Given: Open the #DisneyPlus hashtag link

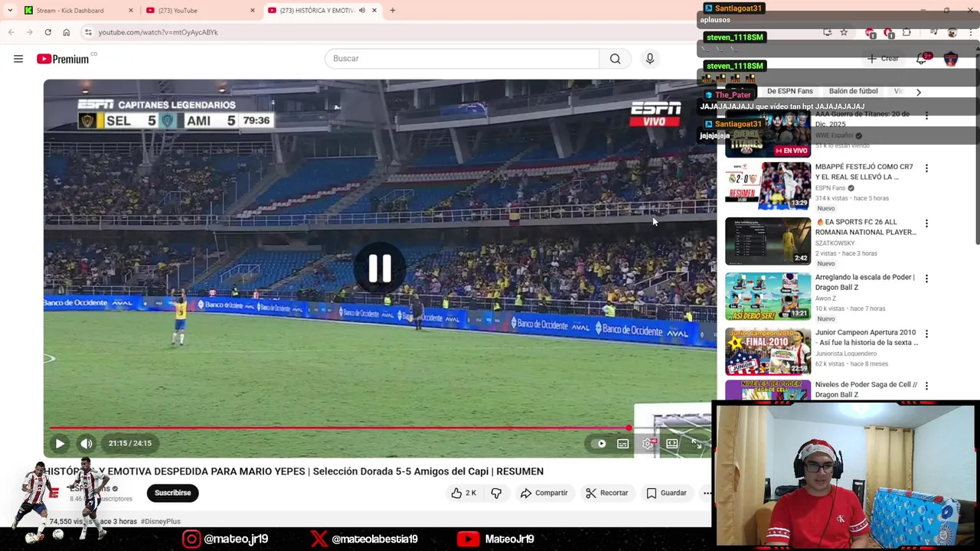Looking at the screenshot, I should point(161,521).
